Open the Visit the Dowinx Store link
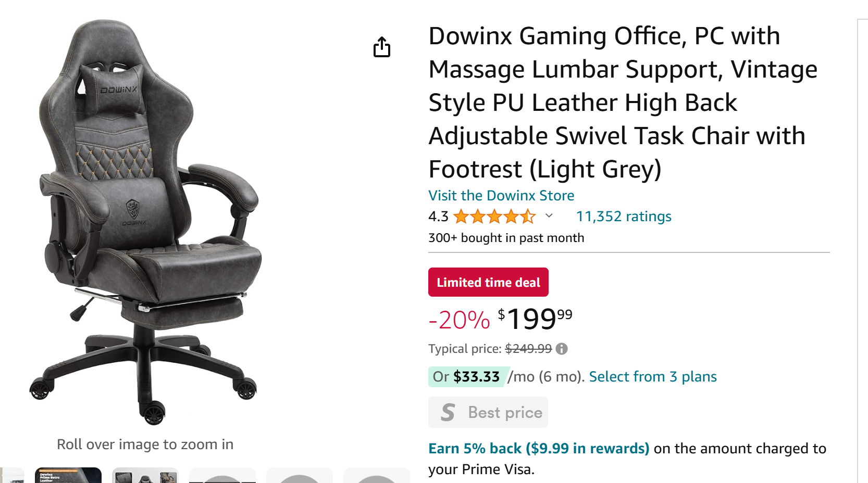The height and width of the screenshot is (483, 868). click(501, 196)
